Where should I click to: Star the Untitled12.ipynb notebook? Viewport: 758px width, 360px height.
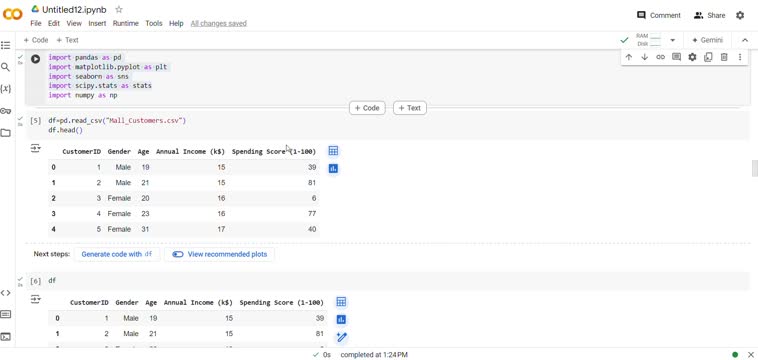119,10
